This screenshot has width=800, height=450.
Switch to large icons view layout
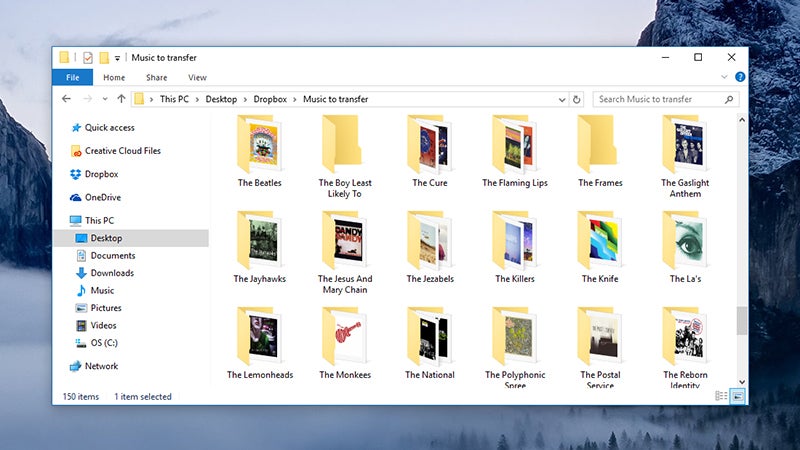(x=737, y=396)
